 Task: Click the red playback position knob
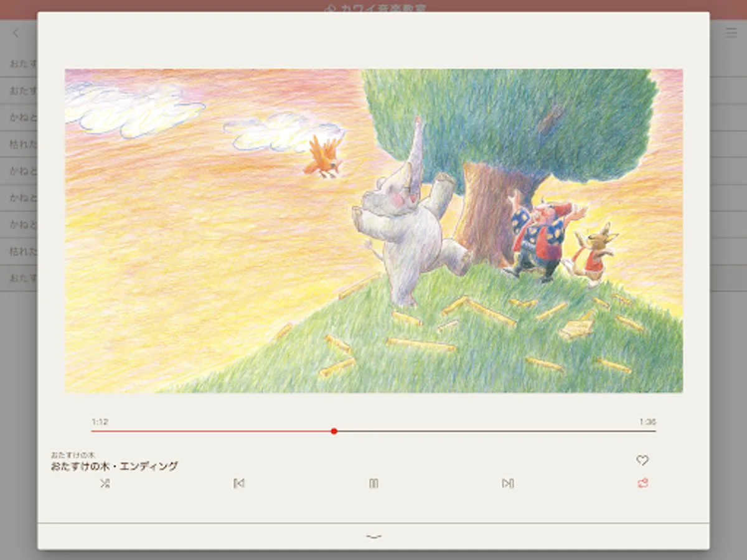[334, 431]
